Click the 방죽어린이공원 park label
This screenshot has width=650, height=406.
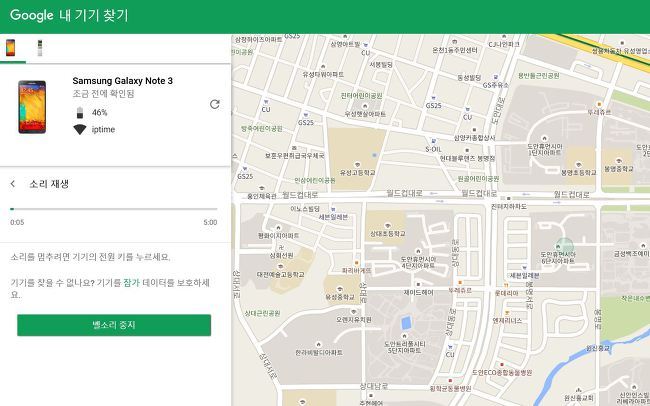pyautogui.click(x=262, y=129)
